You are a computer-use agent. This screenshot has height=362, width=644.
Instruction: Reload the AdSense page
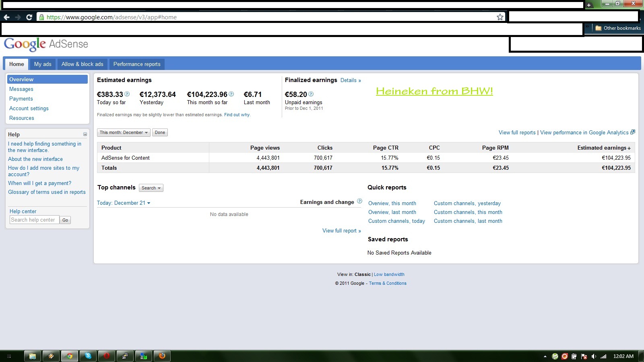29,17
